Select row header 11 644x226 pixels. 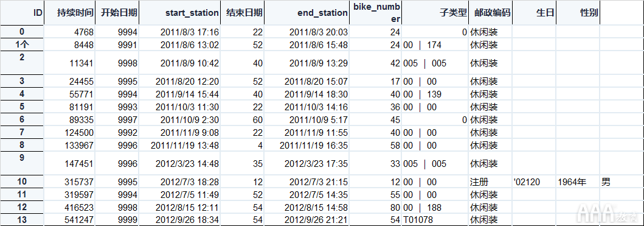[22, 195]
